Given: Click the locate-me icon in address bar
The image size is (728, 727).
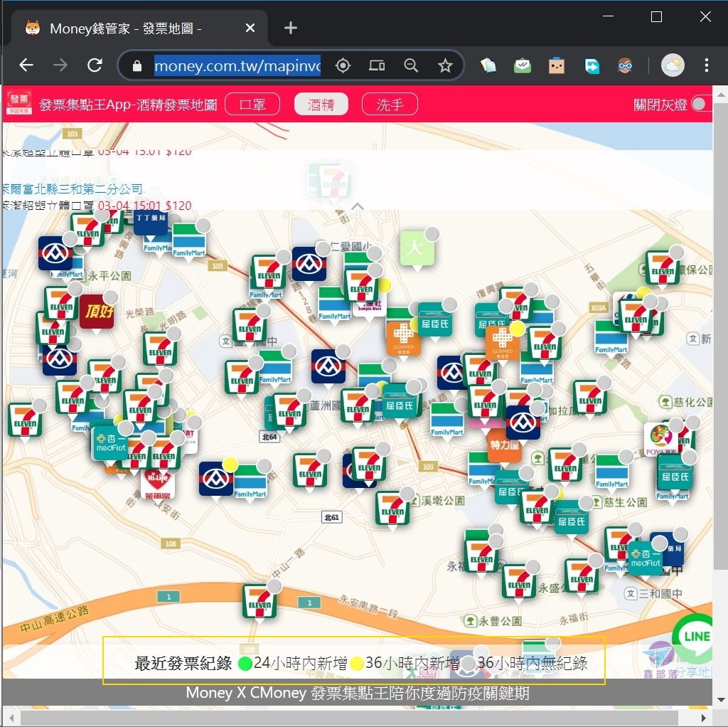Looking at the screenshot, I should point(343,65).
